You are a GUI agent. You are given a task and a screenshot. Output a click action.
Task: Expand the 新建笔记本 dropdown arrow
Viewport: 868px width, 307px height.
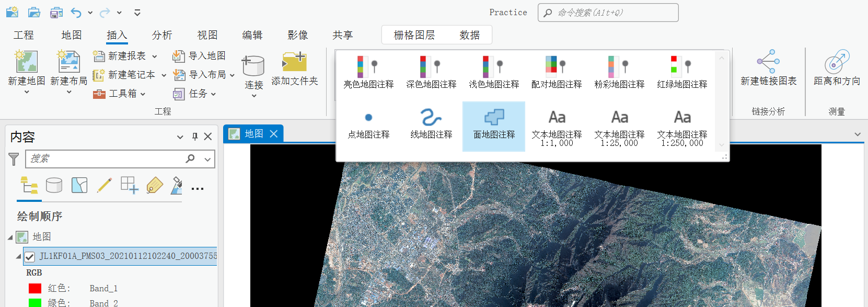164,75
